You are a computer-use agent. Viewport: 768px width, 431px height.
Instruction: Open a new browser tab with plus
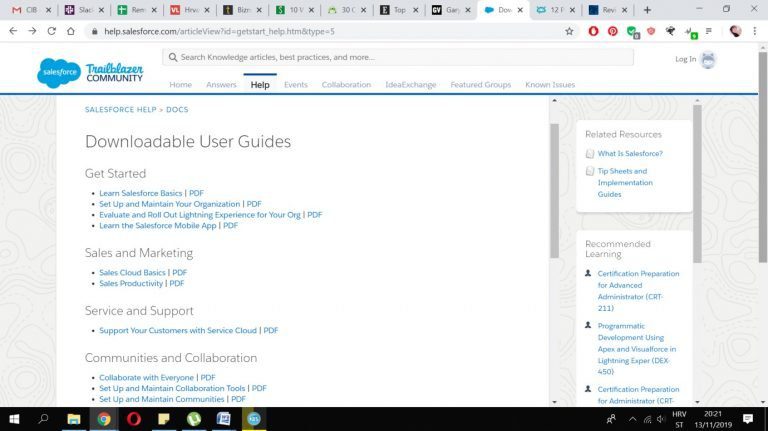tap(647, 10)
